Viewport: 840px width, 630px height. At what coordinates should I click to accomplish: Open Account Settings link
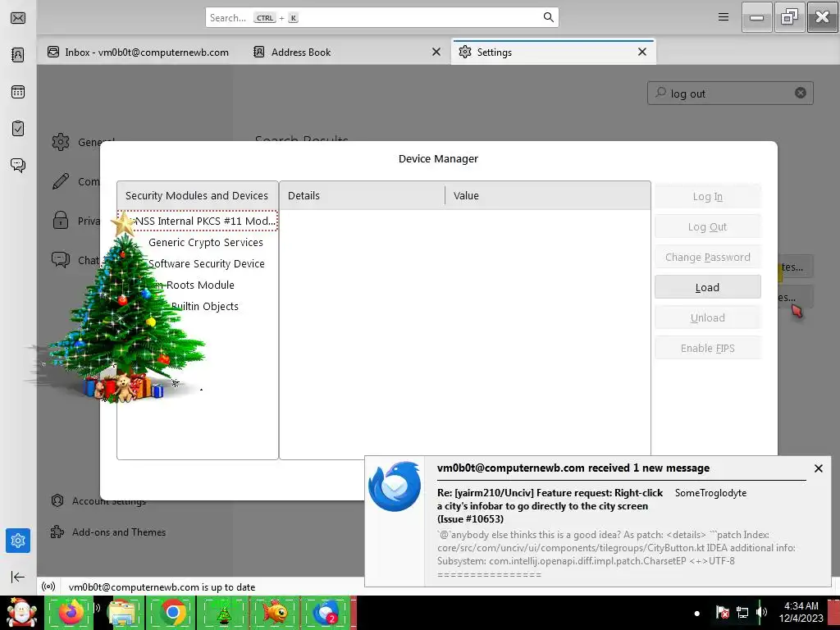(x=98, y=501)
